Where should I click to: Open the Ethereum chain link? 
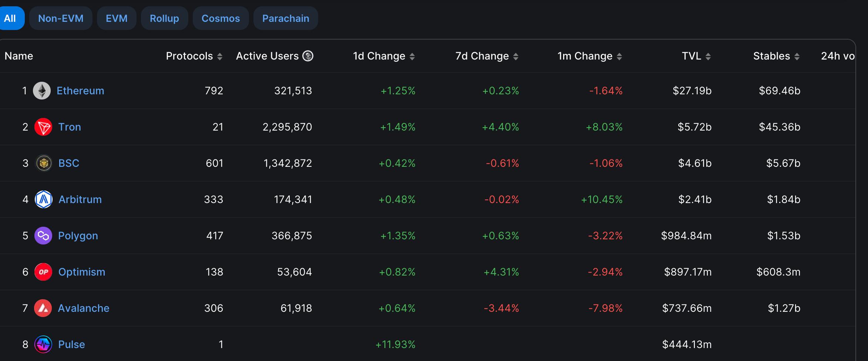click(x=80, y=91)
